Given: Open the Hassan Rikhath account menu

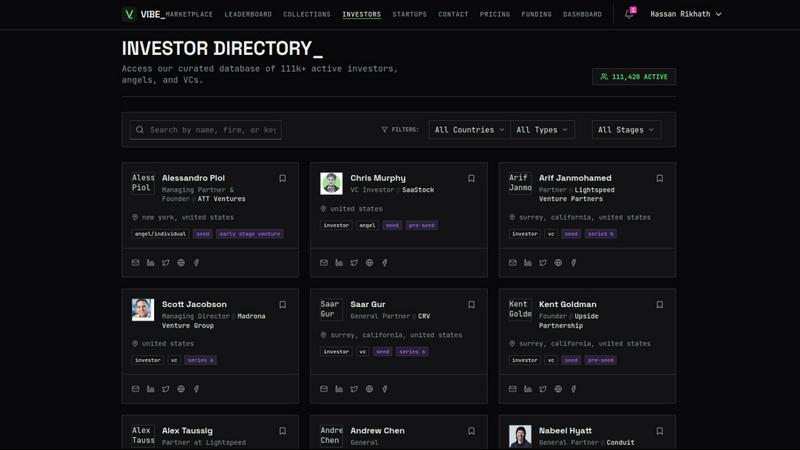Looking at the screenshot, I should [686, 14].
